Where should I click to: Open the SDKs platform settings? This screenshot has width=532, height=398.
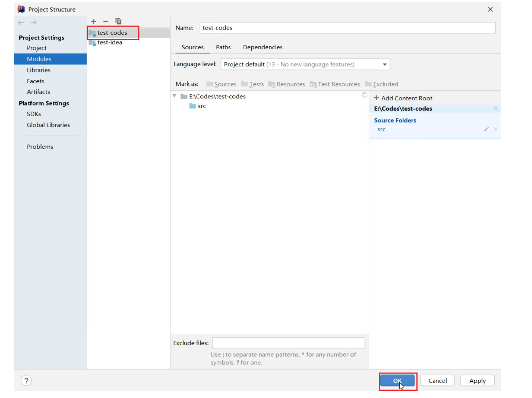34,114
